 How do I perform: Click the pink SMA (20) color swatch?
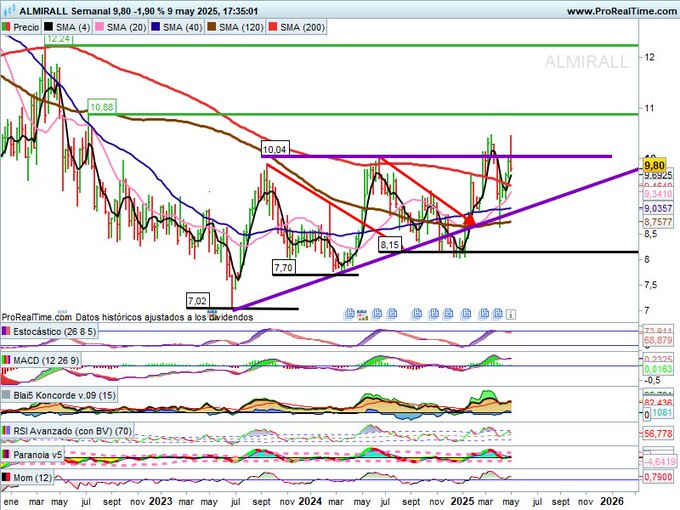click(x=100, y=27)
